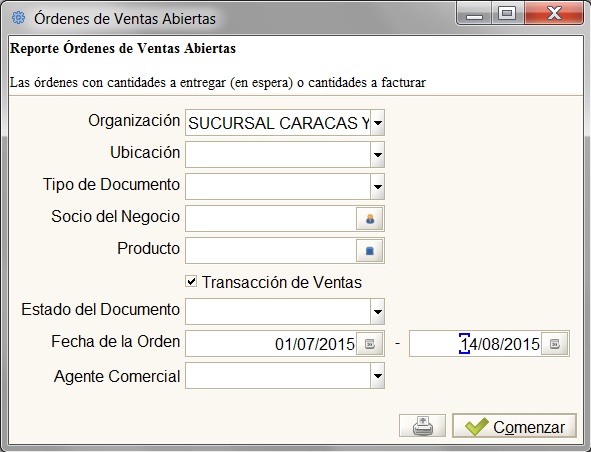This screenshot has height=452, width=591.
Task: Open the Ubicación dropdown list
Action: click(x=377, y=155)
